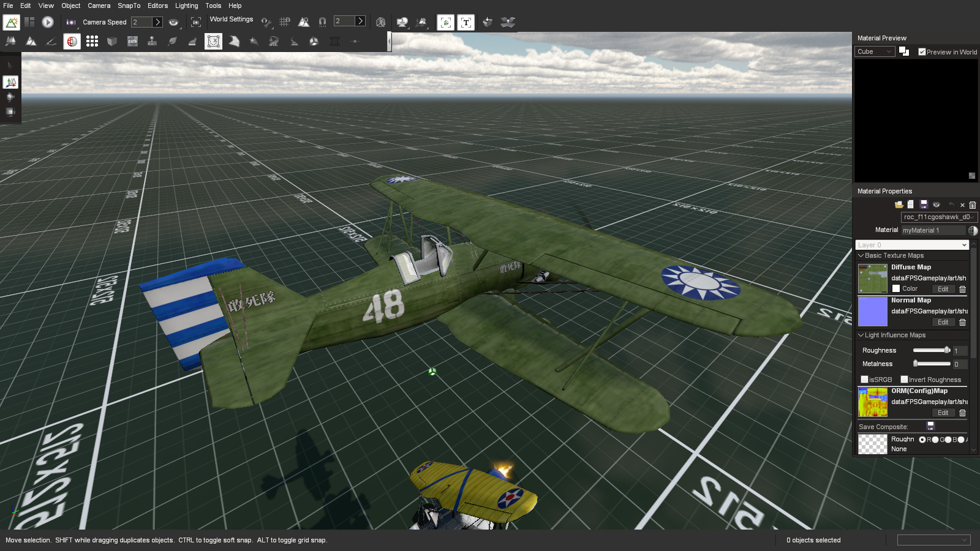Toggle the soft snap magnet icon
The image size is (980, 551).
click(x=322, y=22)
